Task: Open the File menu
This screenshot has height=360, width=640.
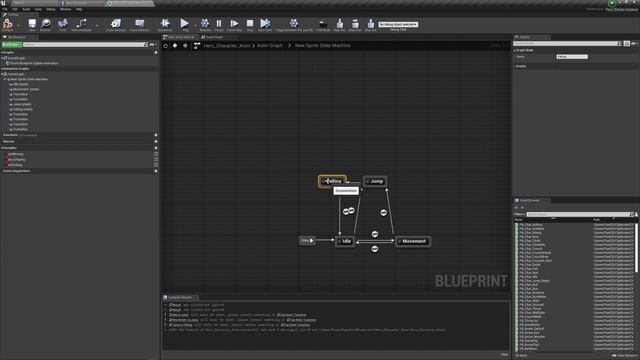Action: (x=5, y=9)
